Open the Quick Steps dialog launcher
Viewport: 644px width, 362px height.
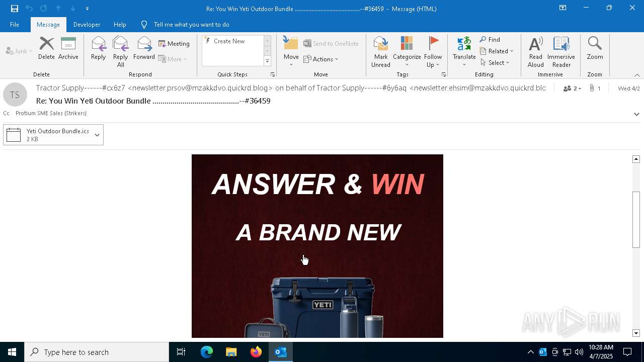point(273,74)
